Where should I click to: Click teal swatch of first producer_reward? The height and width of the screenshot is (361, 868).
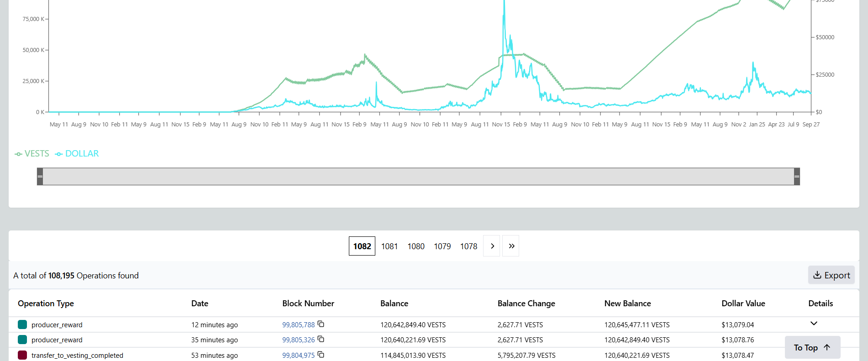[22, 324]
